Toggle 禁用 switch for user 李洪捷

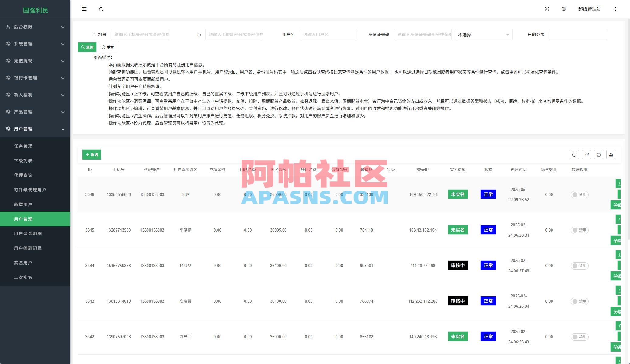point(580,230)
